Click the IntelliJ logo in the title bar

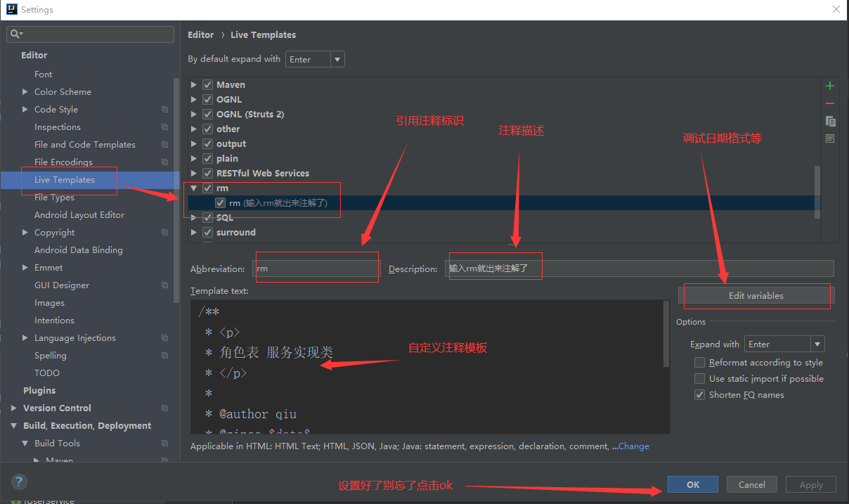pos(11,10)
